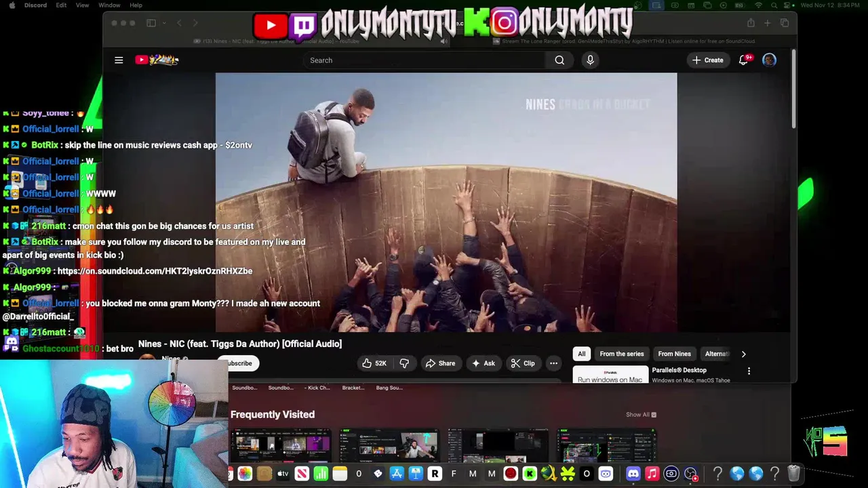The width and height of the screenshot is (868, 488).
Task: Select From Nines chip
Action: (674, 354)
